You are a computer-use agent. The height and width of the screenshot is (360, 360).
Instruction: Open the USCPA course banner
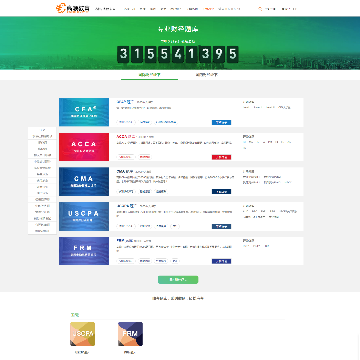84,216
